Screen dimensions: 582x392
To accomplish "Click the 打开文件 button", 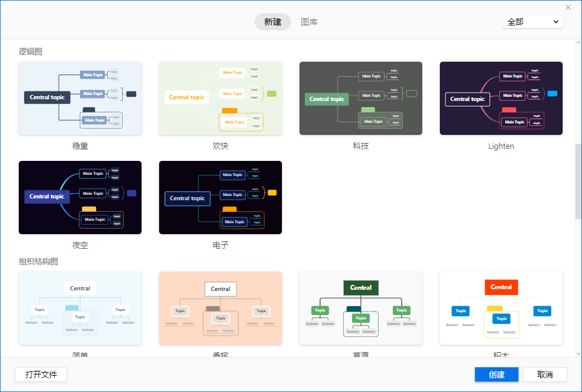I will click(41, 374).
